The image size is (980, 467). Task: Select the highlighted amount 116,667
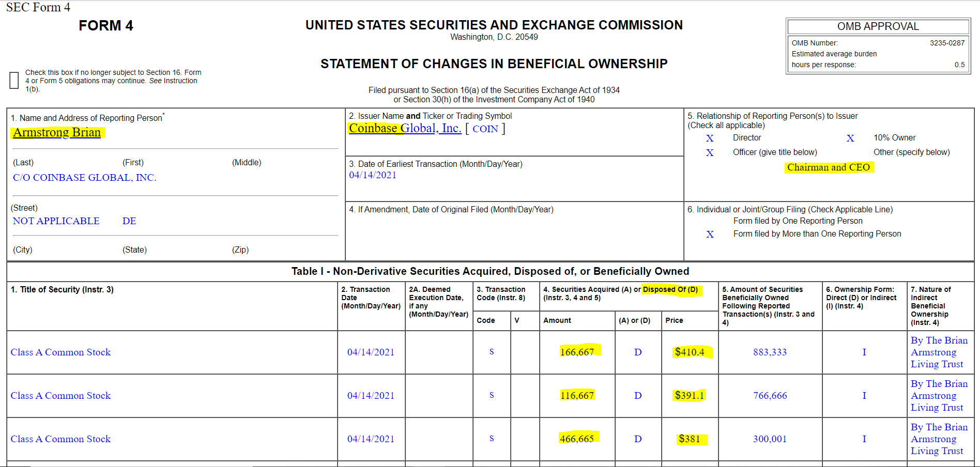coord(577,395)
